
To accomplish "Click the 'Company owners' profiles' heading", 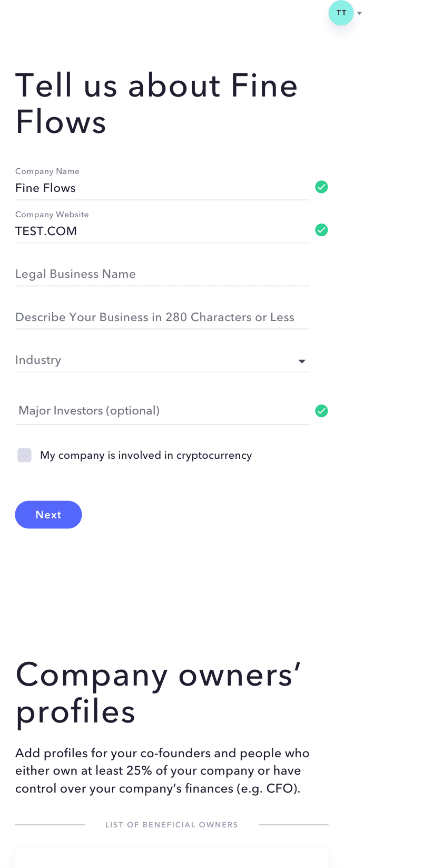I will click(158, 693).
